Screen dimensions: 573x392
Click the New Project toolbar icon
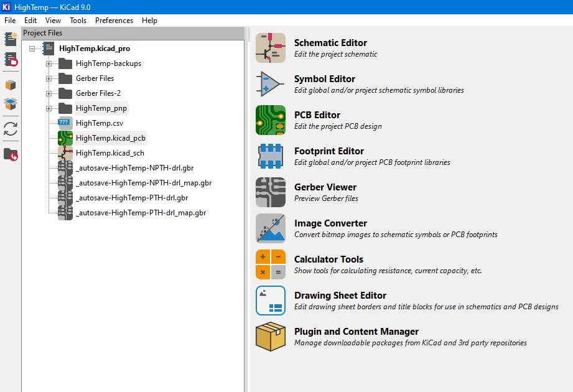click(11, 39)
